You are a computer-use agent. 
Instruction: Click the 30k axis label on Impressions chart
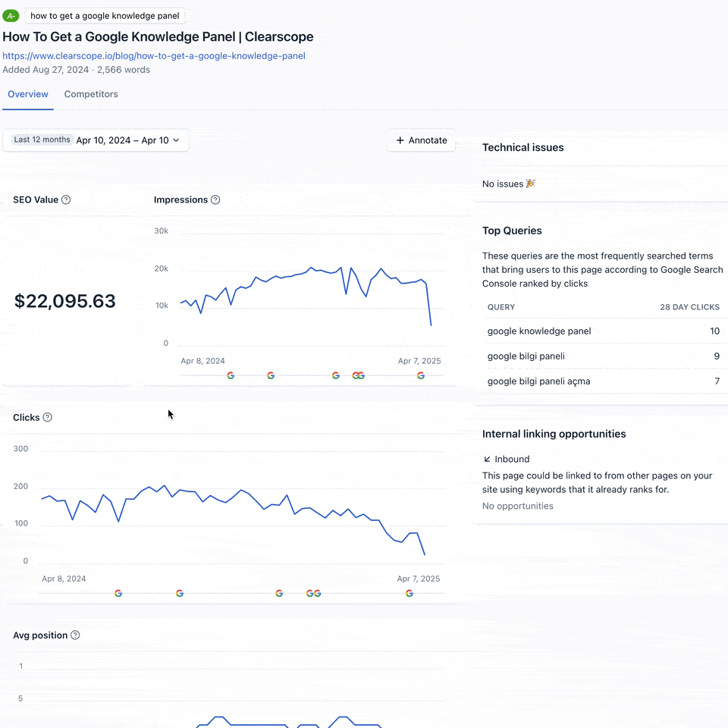161,231
